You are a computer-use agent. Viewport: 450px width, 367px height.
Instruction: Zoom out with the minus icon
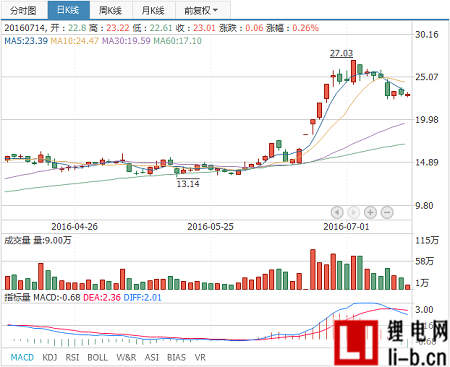tap(387, 212)
